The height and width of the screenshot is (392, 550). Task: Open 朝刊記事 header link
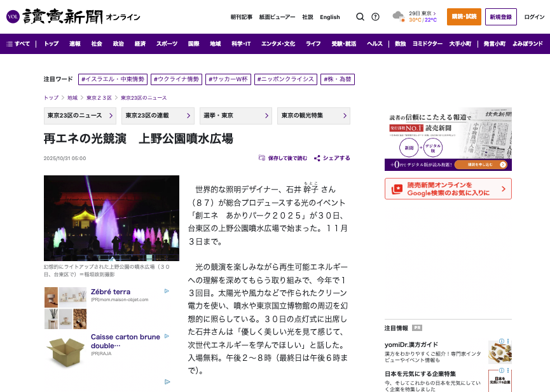[242, 17]
